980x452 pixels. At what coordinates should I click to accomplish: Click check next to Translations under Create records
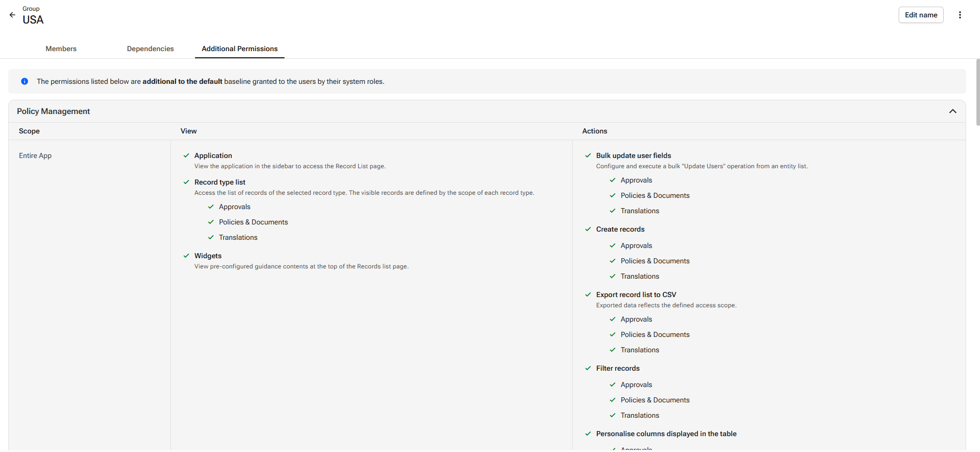[x=613, y=276]
